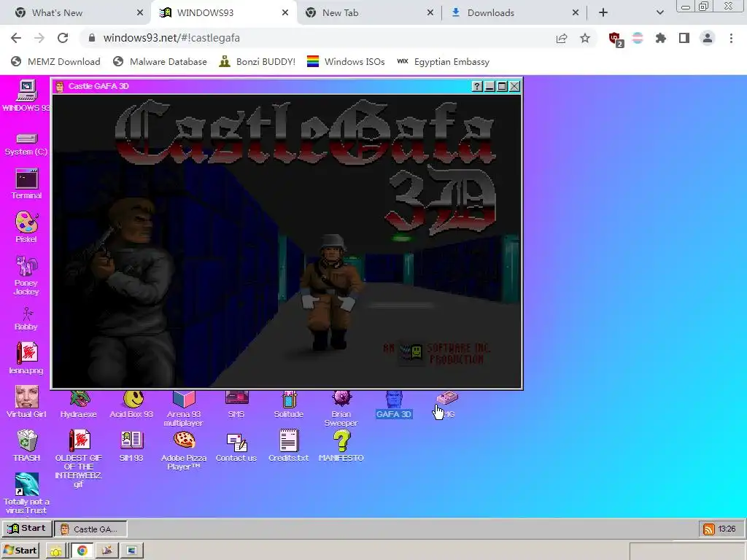Open the SMS desktop icon
Image resolution: width=747 pixels, height=560 pixels.
[x=236, y=405]
